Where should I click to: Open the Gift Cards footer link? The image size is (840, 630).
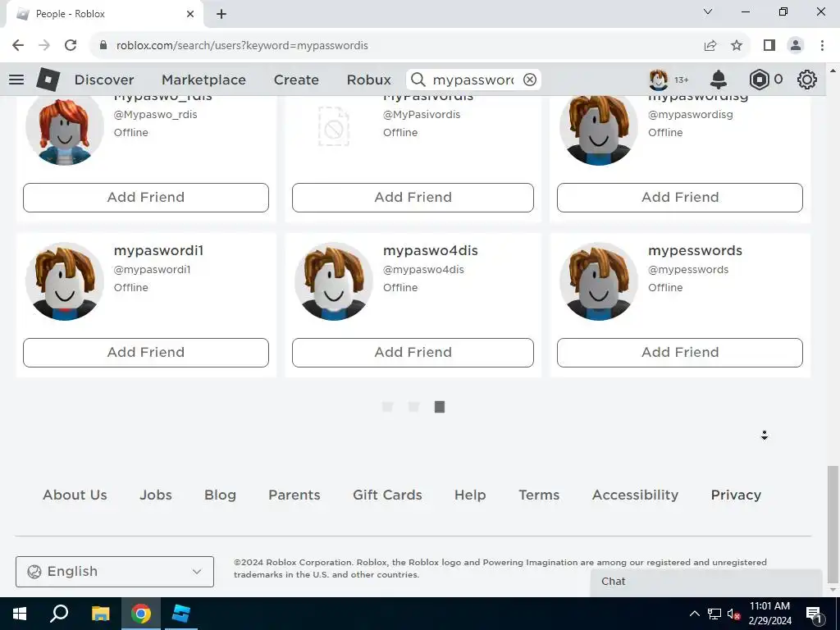tap(387, 495)
